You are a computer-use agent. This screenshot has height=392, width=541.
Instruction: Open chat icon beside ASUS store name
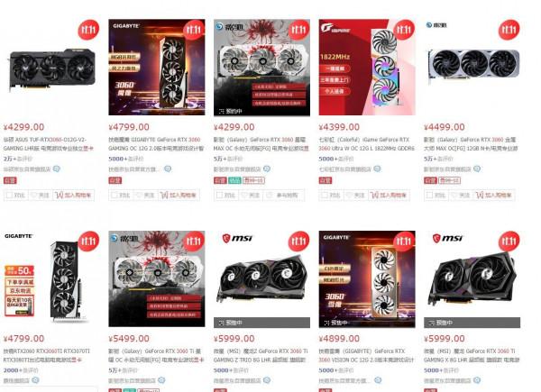pos(57,169)
